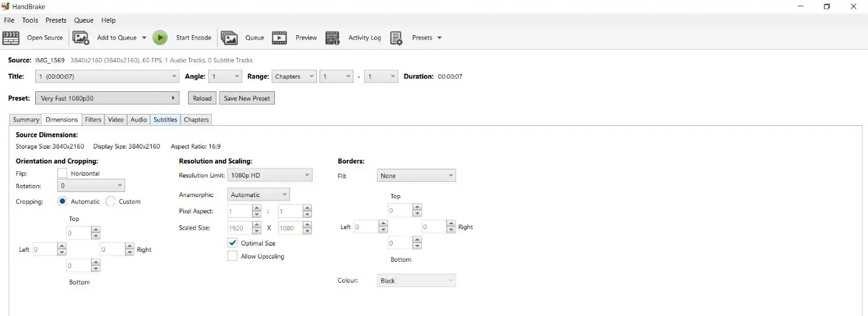Viewport: 868px width, 316px height.
Task: Click the Open Source film clapper icon
Action: tap(11, 38)
